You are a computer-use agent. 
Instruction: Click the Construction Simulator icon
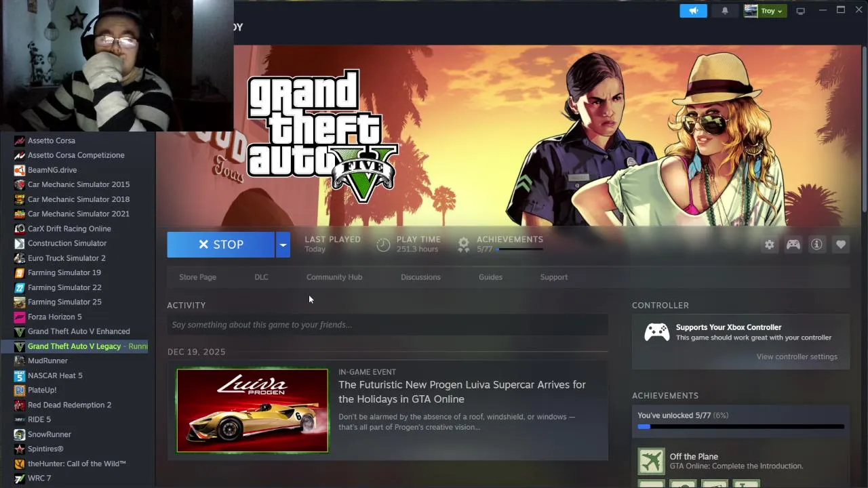click(x=20, y=243)
